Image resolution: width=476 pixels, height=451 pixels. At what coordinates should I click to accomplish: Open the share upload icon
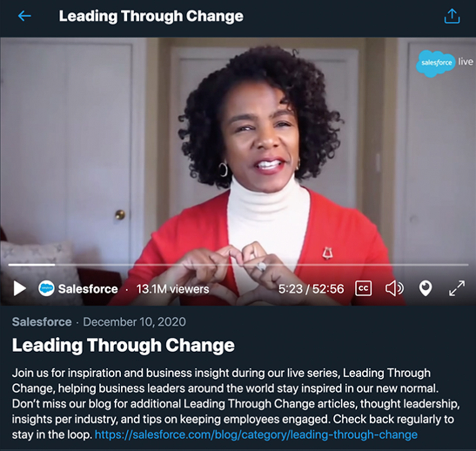[452, 16]
